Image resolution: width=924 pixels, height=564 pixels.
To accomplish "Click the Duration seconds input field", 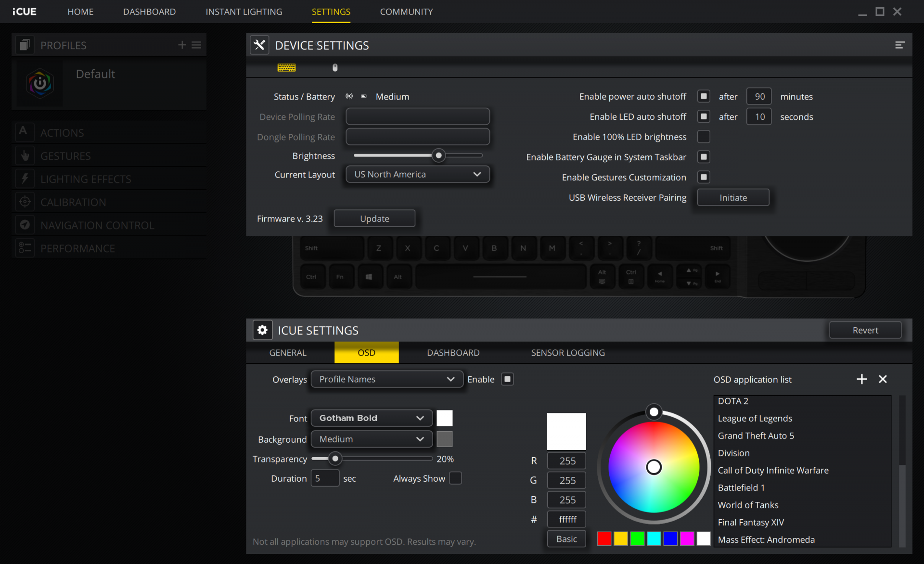I will (x=324, y=478).
